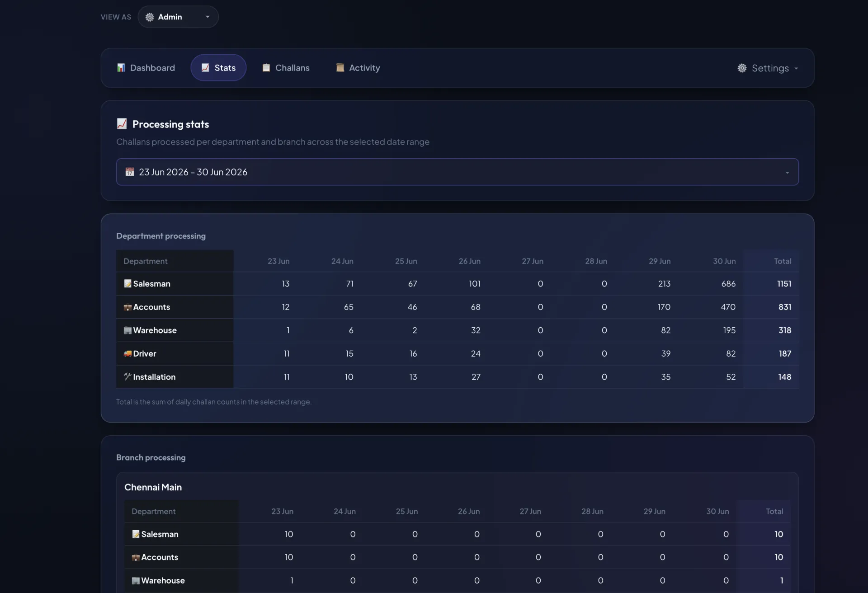Click the Dashboard bar chart icon
Screen dimensions: 868x593
click(121, 68)
